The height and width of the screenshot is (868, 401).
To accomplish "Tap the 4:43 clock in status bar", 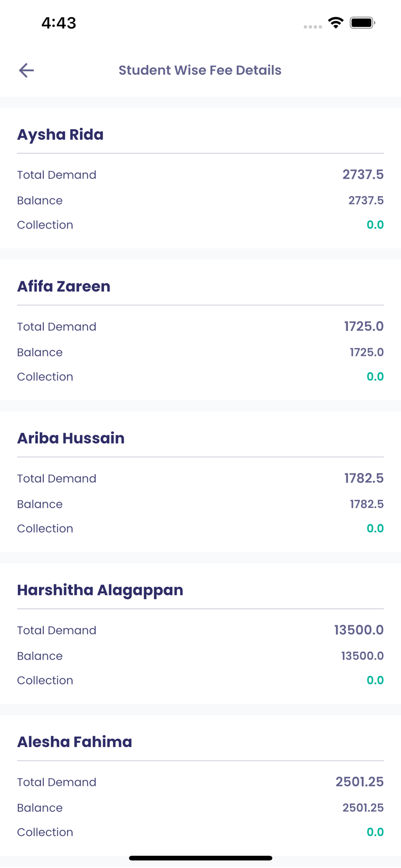I will click(x=59, y=23).
